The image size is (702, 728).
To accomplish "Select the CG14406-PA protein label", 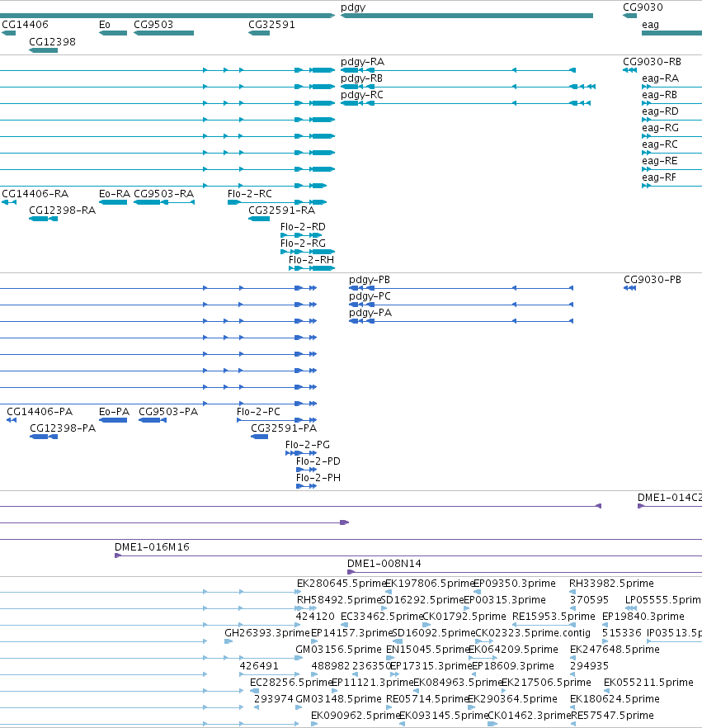I will (40, 412).
